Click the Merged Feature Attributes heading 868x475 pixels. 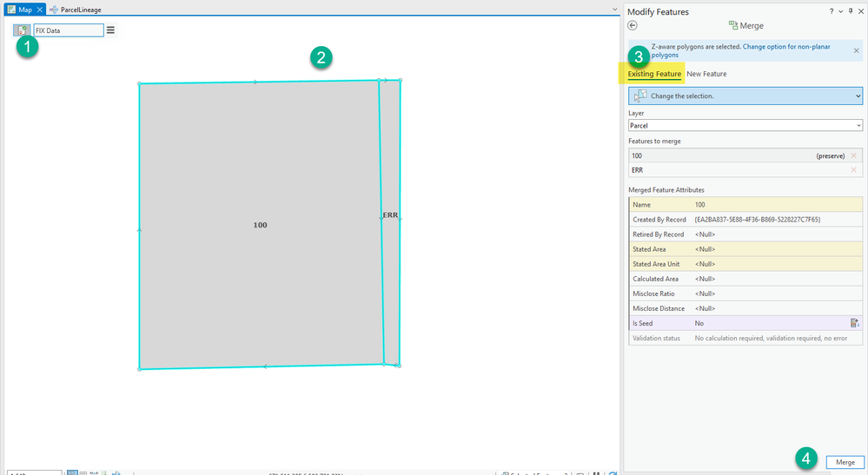pos(666,189)
